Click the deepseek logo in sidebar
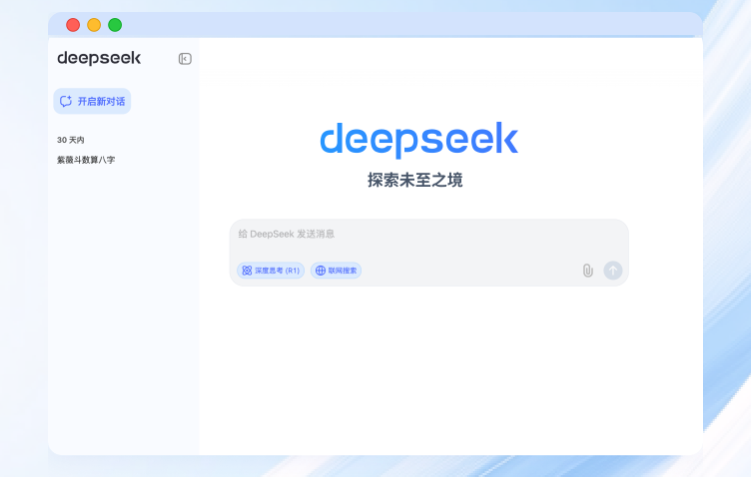 coord(99,58)
